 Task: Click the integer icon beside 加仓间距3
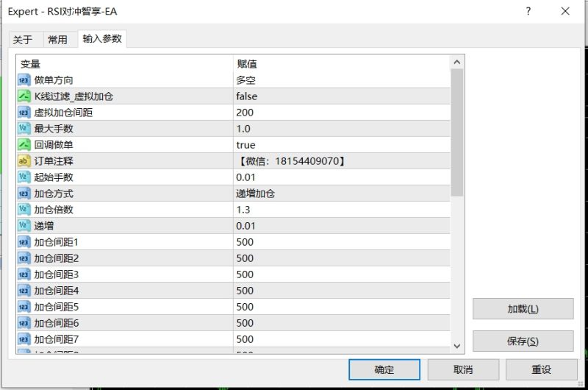coord(24,274)
